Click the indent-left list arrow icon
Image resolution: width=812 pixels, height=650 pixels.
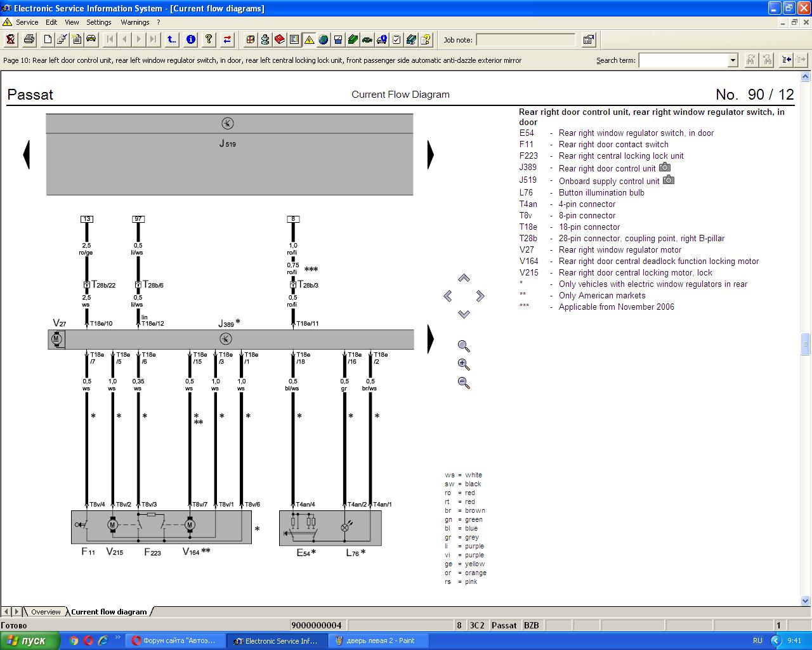[x=787, y=60]
